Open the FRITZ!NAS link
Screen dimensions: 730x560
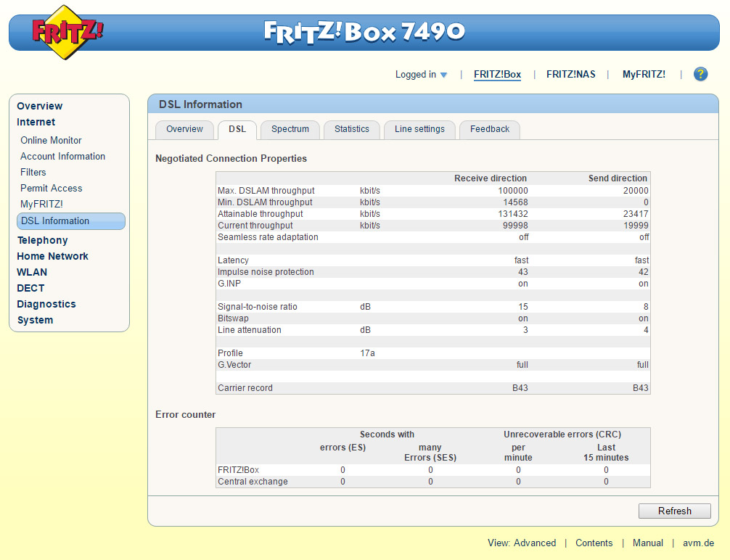pos(570,74)
